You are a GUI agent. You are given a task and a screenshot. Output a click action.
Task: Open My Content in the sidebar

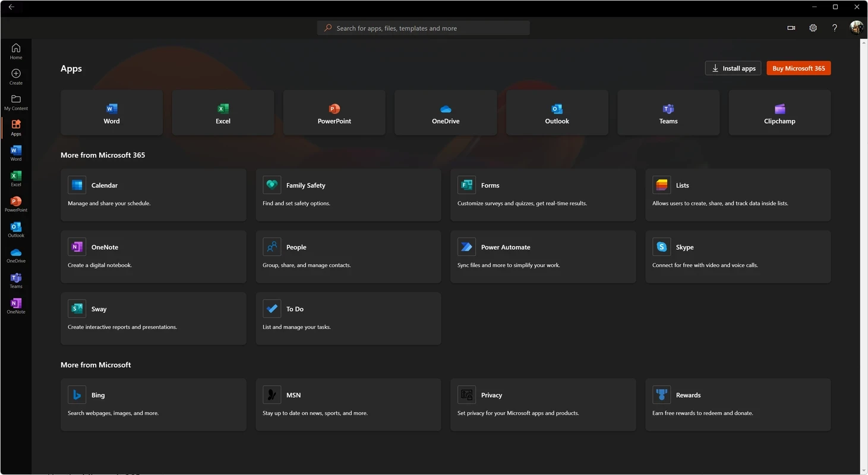click(x=16, y=102)
